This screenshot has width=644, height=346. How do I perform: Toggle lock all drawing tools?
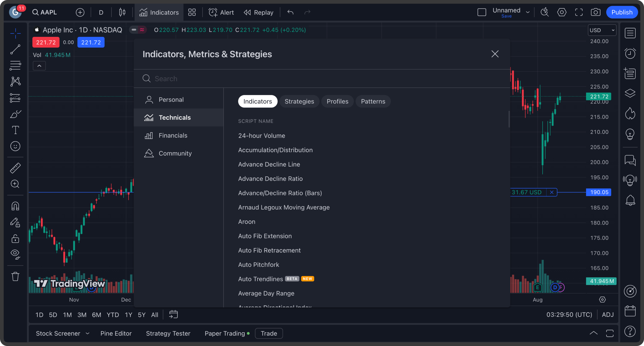(x=15, y=239)
